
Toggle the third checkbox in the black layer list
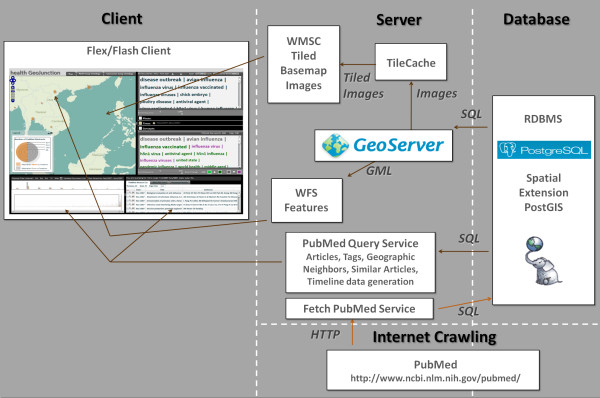coord(140,129)
